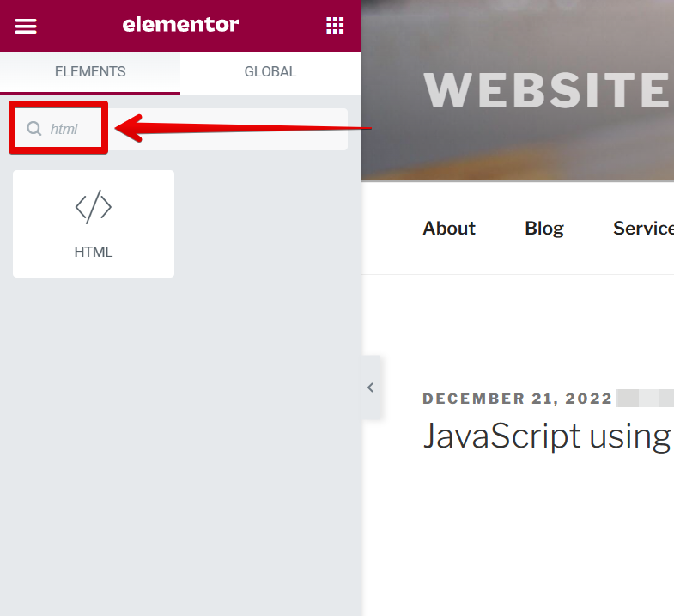Click the magnifier search icon
Image resolution: width=674 pixels, height=616 pixels.
coord(34,129)
